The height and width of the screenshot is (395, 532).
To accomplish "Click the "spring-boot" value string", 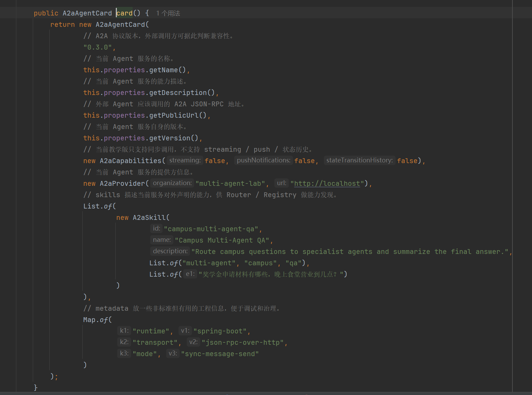I will 220,331.
